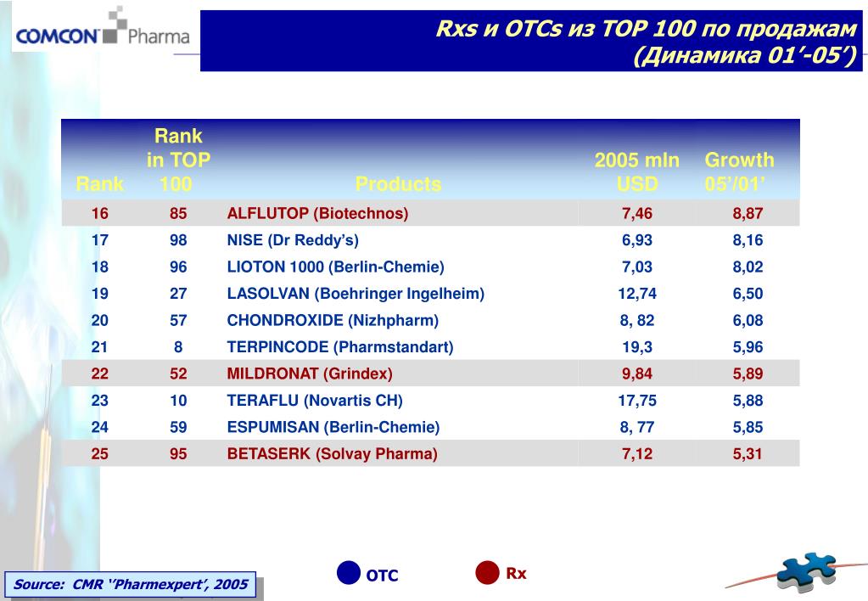Screen dimensions: 868x601
Task: Select the TERAFLU (Novartis CH) cell
Action: [x=315, y=400]
